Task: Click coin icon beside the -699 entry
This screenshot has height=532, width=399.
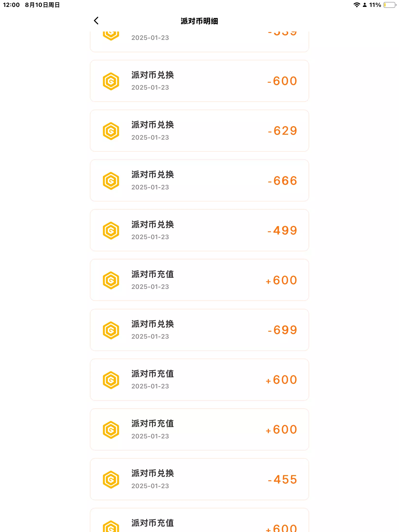Action: click(111, 330)
